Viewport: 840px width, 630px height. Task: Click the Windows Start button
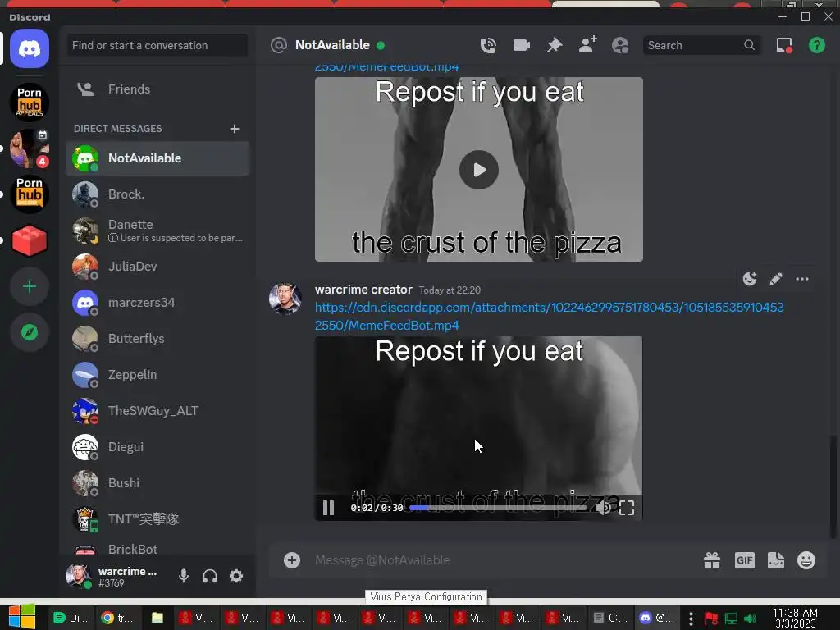(21, 617)
